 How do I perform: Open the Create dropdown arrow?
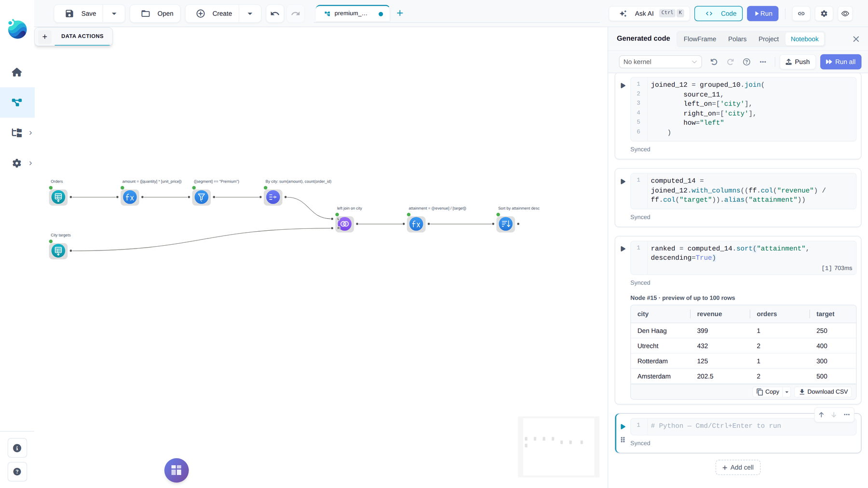point(250,13)
